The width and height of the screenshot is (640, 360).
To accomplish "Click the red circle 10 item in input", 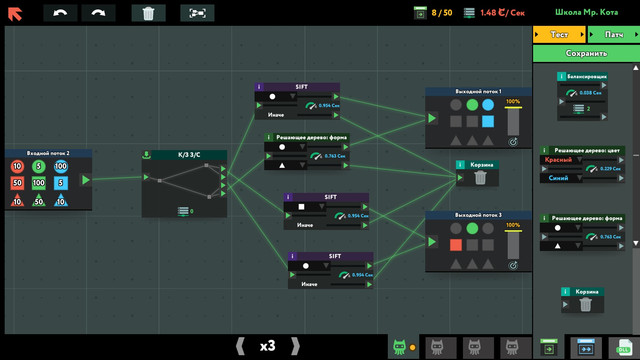I will pos(17,166).
